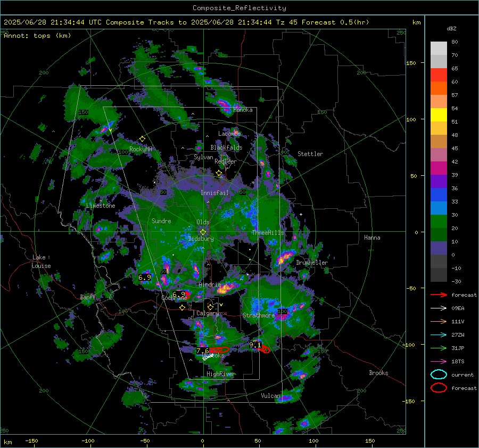Click the Hanna city label
This screenshot has height=448, width=479.
[372, 238]
